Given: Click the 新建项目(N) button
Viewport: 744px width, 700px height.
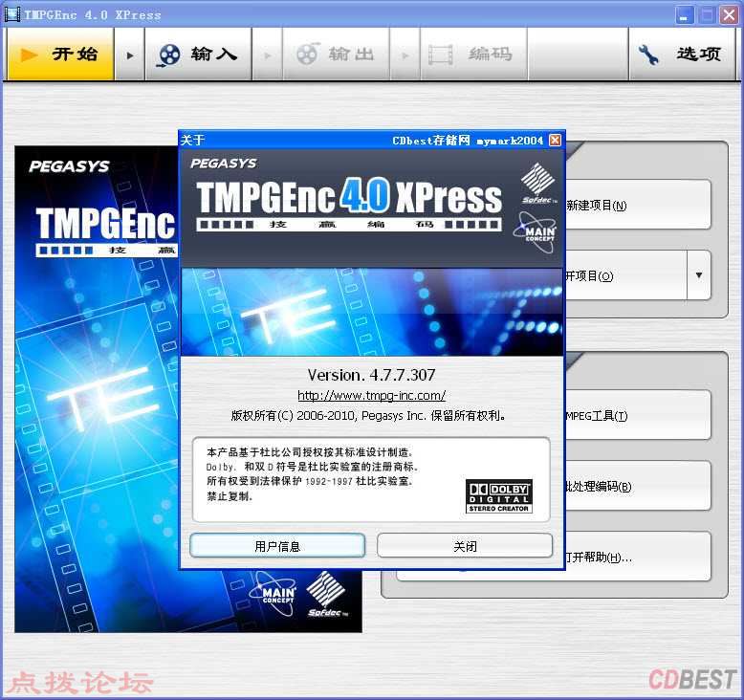Looking at the screenshot, I should tap(637, 205).
